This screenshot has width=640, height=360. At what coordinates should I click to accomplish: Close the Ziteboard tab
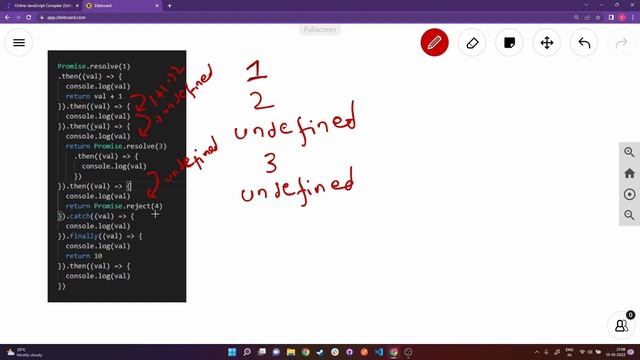157,6
